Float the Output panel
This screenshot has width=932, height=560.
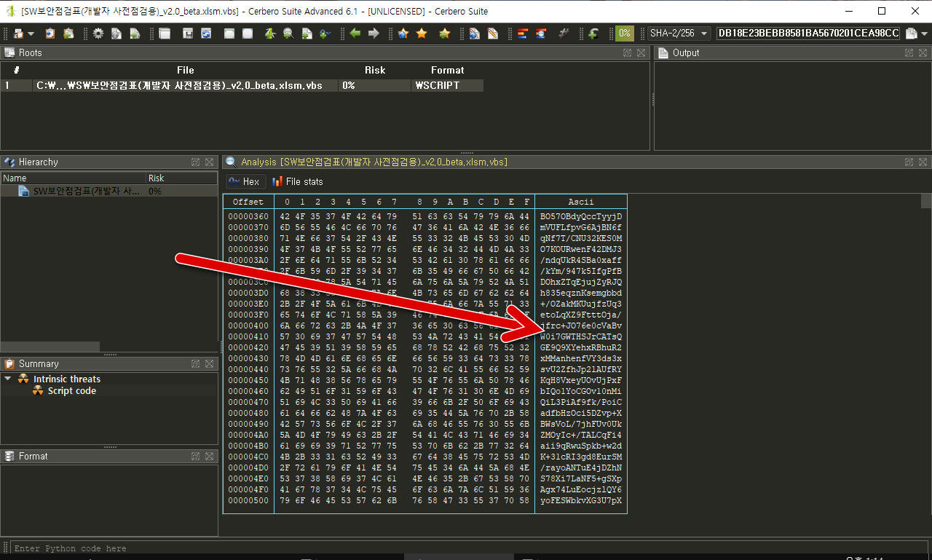(x=909, y=53)
